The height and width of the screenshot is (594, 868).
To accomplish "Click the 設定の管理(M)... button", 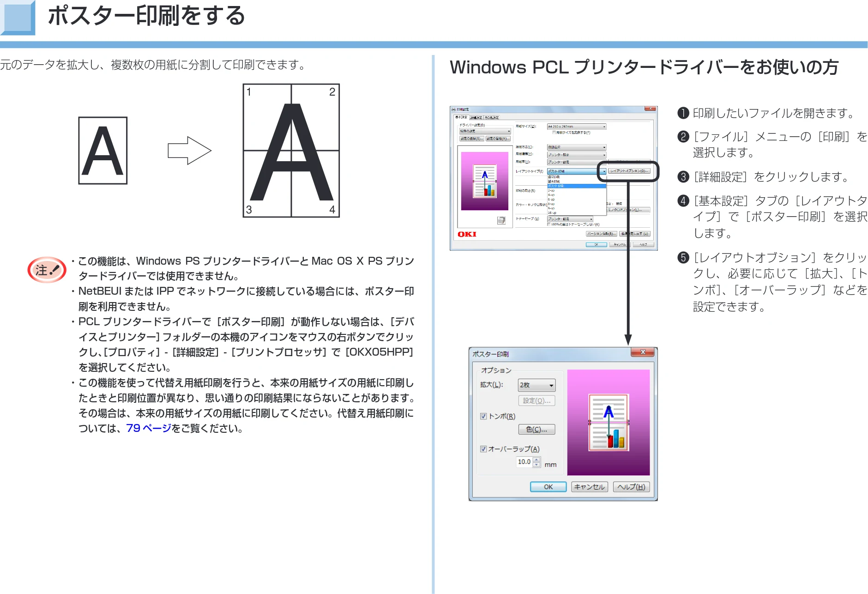I will coord(498,139).
